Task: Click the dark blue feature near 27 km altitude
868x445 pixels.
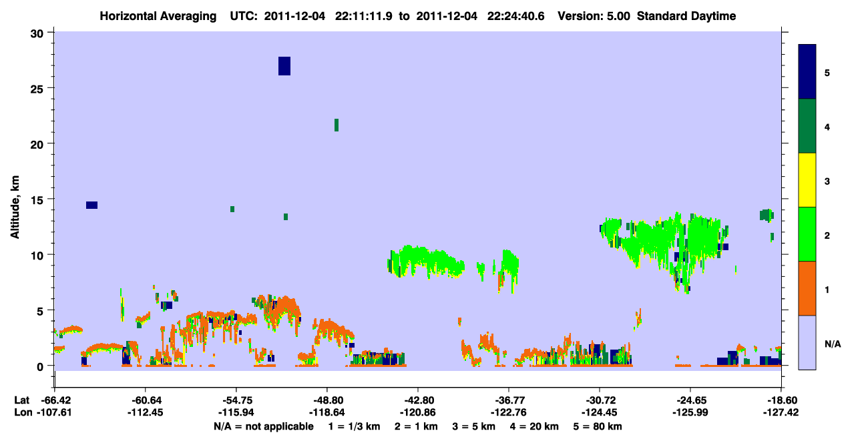Action: point(284,66)
